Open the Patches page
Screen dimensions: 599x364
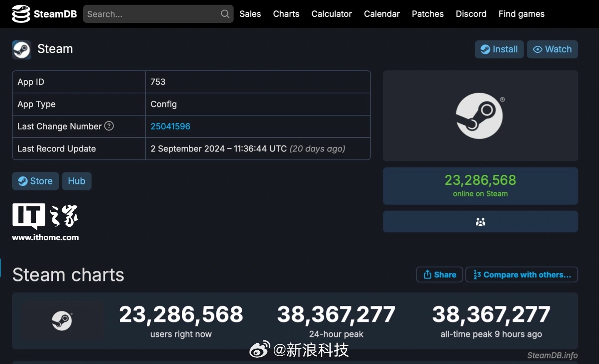428,14
